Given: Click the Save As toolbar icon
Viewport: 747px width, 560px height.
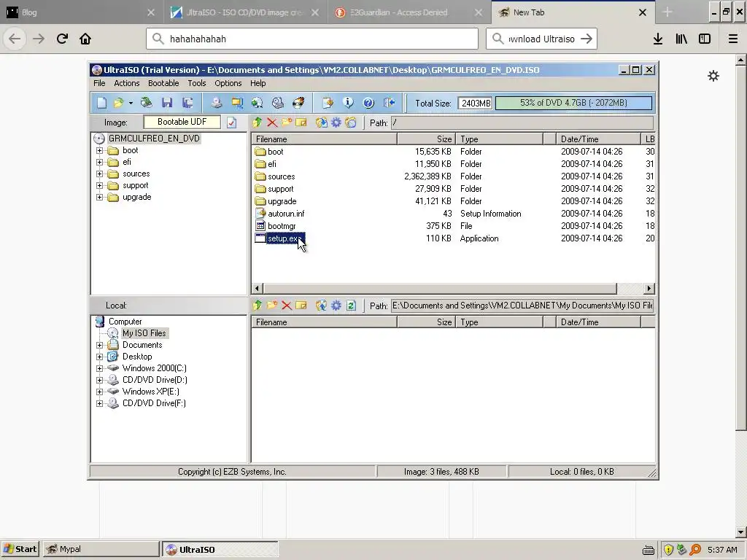Looking at the screenshot, I should 187,103.
